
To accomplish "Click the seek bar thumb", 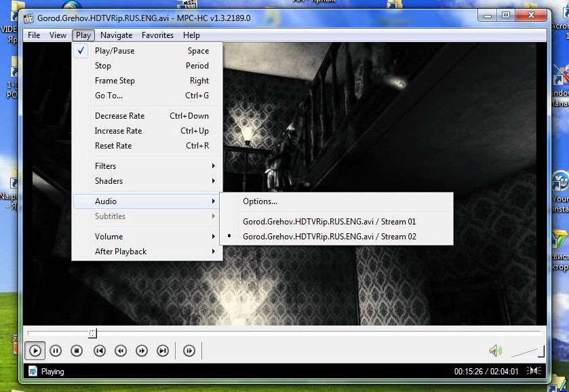I will (92, 333).
